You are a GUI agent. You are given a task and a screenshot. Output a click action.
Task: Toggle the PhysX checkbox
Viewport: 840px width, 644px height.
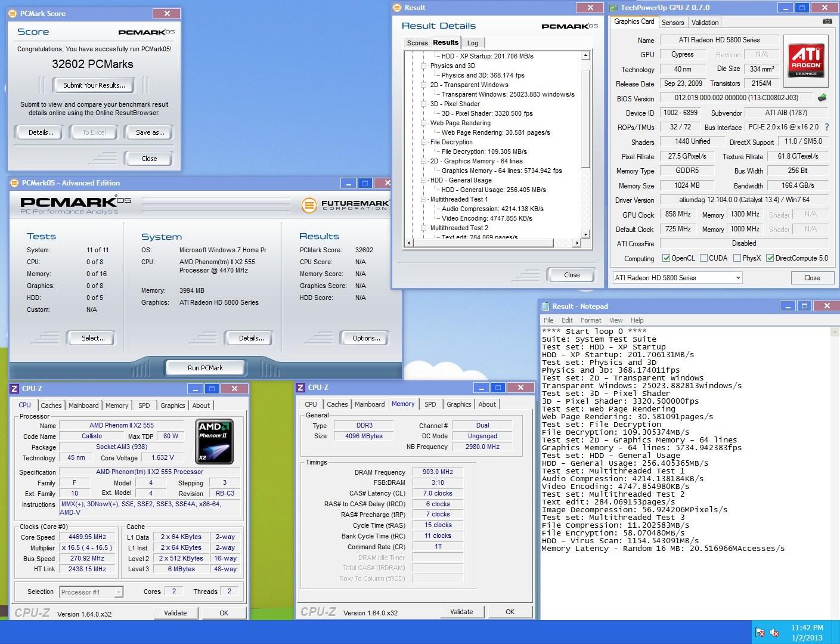(x=737, y=258)
